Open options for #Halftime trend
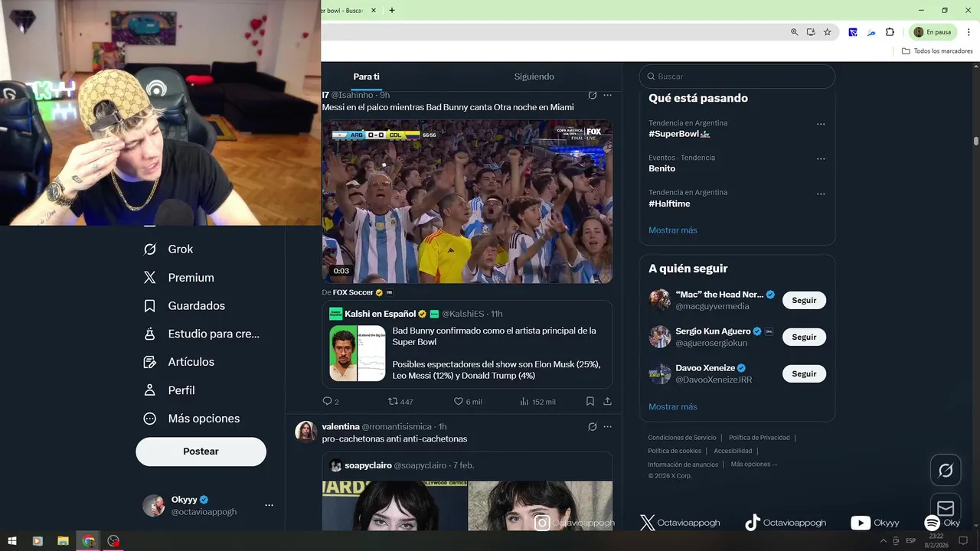 (x=821, y=194)
